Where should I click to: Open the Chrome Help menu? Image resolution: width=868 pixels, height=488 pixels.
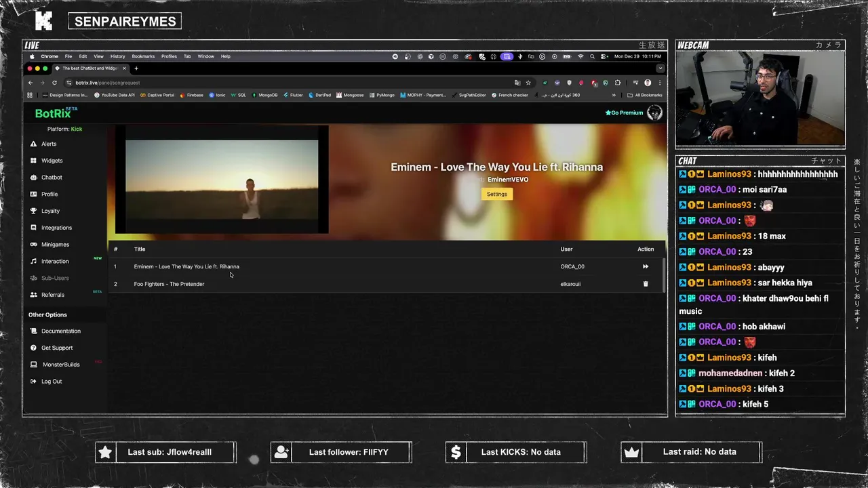point(225,56)
